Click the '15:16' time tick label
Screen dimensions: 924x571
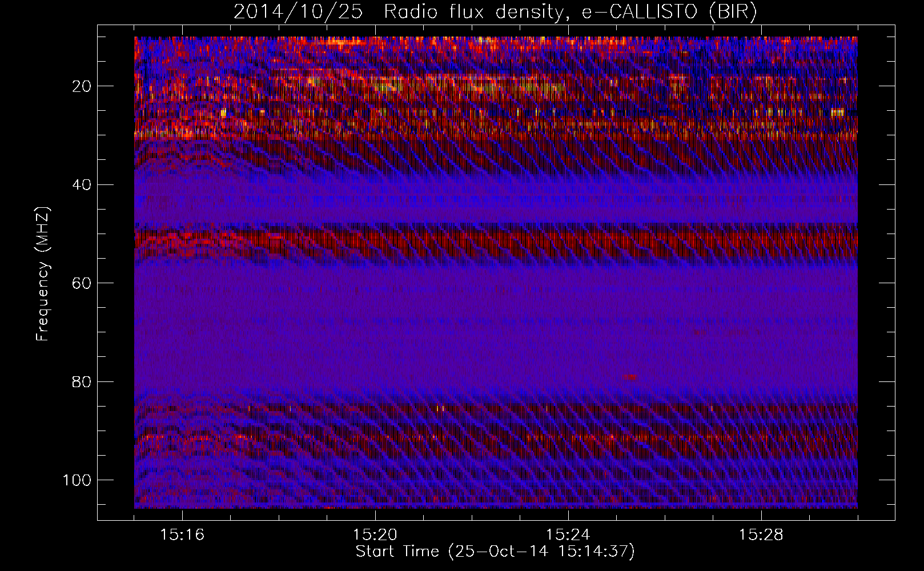182,535
